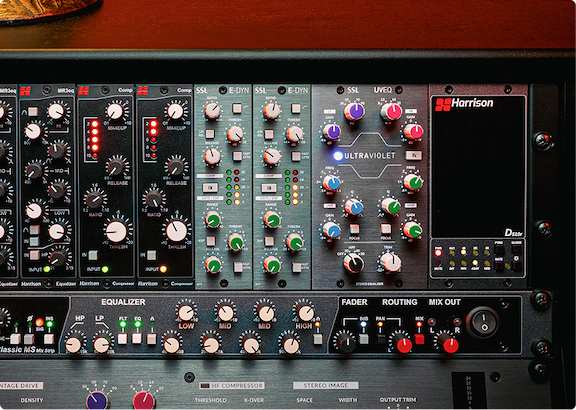Click the red Harrison logo on the MR3eq module

click(x=25, y=91)
